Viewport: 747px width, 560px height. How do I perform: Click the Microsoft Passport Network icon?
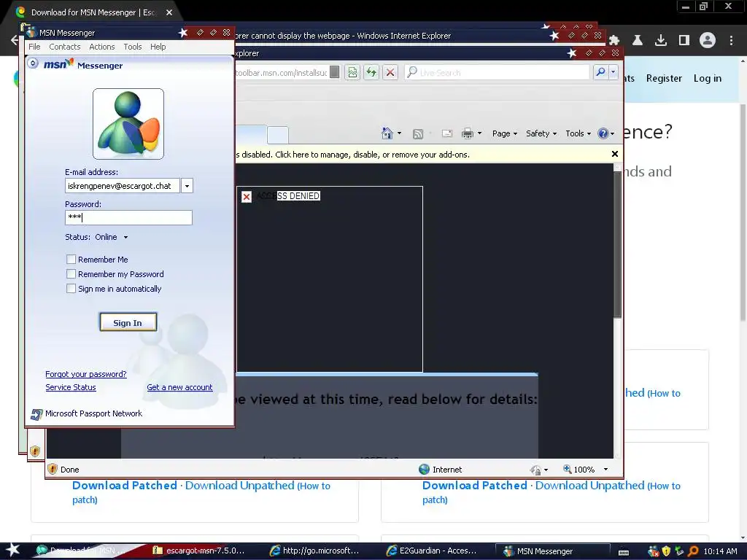pyautogui.click(x=36, y=414)
